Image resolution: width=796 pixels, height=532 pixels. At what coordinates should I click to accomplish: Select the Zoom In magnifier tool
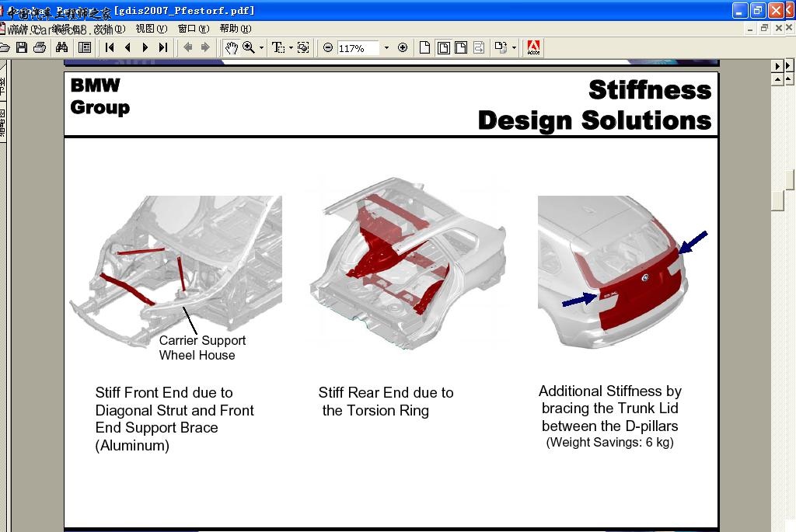coord(249,47)
